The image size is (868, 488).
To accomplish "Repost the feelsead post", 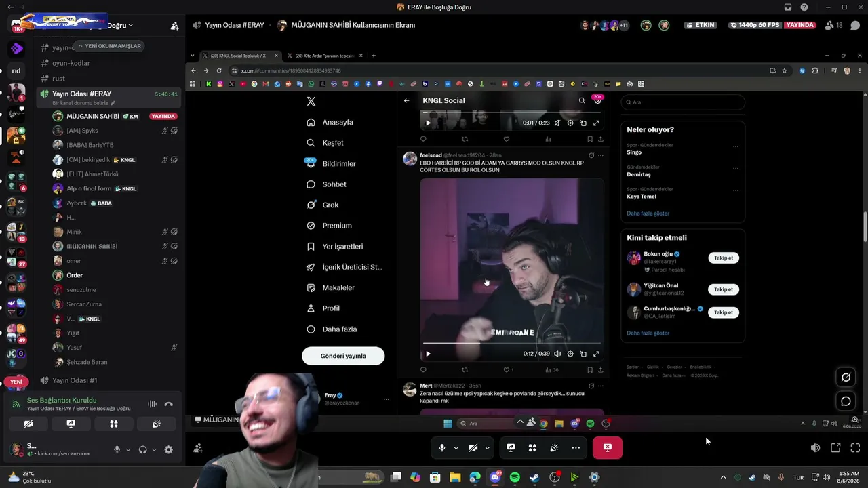I will pyautogui.click(x=465, y=370).
